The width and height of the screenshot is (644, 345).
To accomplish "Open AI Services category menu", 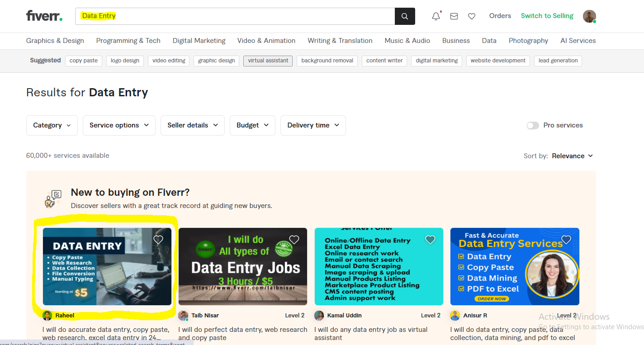I will [578, 41].
